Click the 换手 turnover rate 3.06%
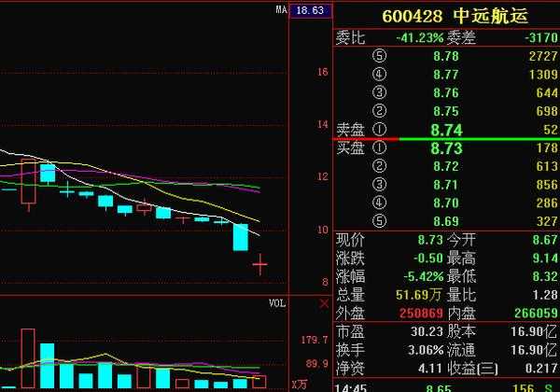The width and height of the screenshot is (560, 392). tap(426, 350)
